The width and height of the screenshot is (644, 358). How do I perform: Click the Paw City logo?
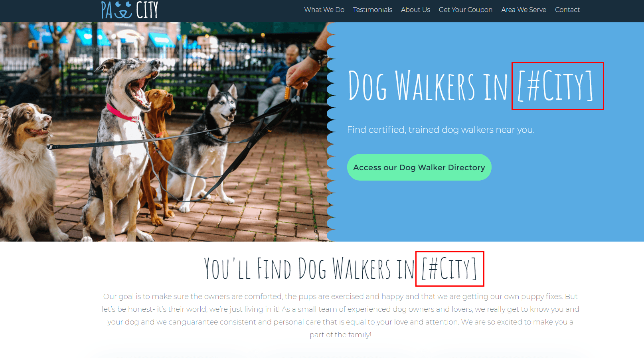pos(130,10)
